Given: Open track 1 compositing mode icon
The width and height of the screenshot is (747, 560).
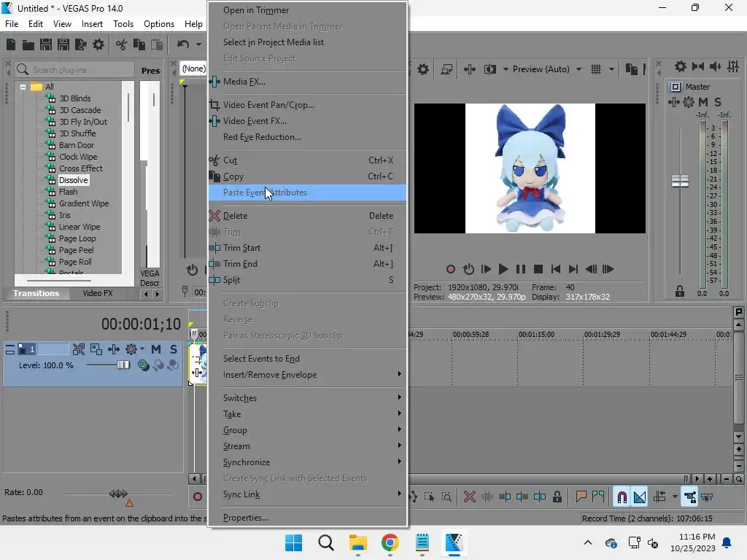Looking at the screenshot, I should tap(143, 365).
